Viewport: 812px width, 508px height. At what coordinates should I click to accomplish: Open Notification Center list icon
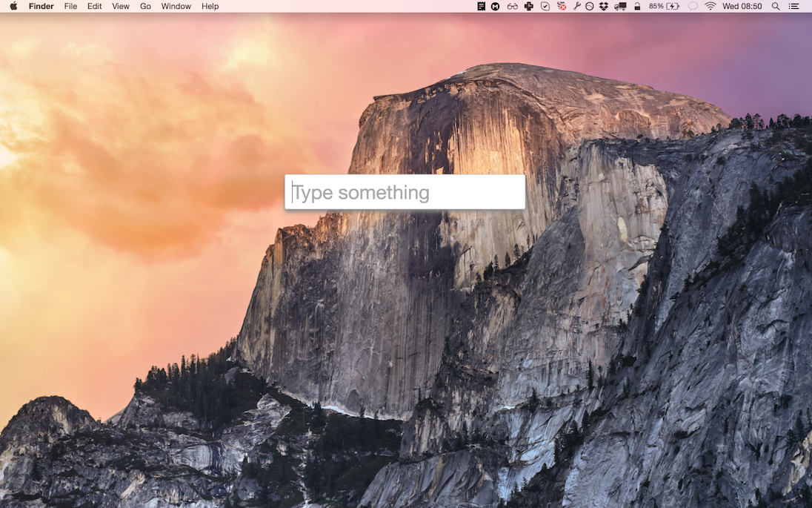[793, 6]
